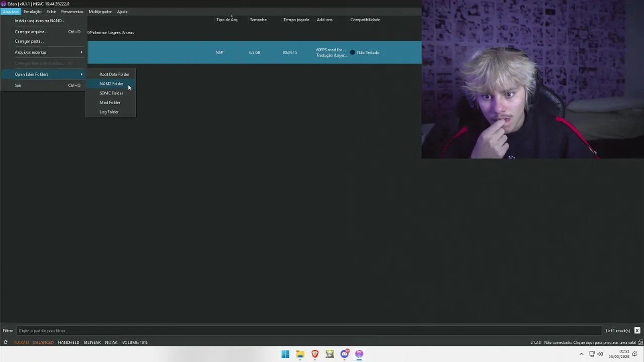
Task: Focus the filter pattern input field
Action: (x=309, y=331)
